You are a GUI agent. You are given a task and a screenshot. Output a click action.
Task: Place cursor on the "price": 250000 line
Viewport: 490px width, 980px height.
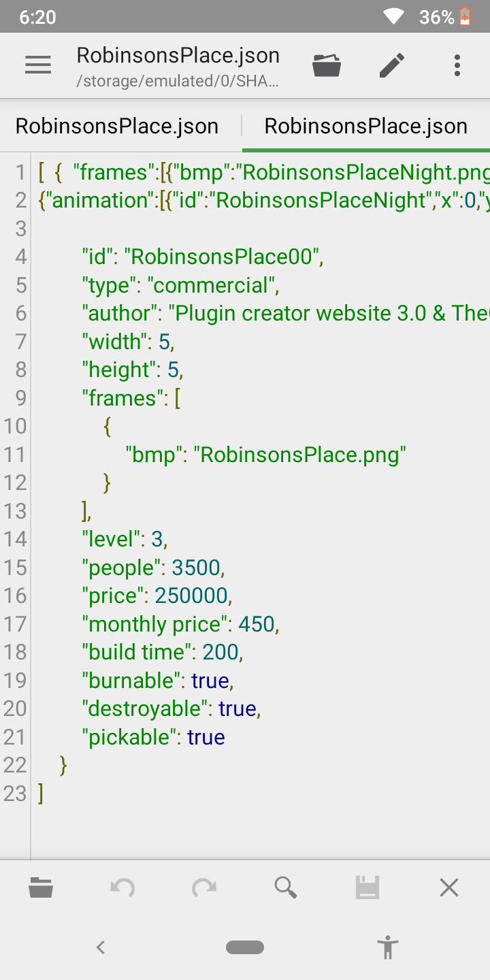(x=157, y=596)
